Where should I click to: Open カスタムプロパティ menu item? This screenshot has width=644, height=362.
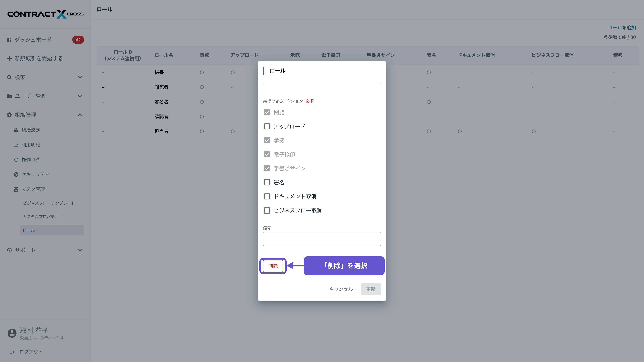click(x=40, y=217)
